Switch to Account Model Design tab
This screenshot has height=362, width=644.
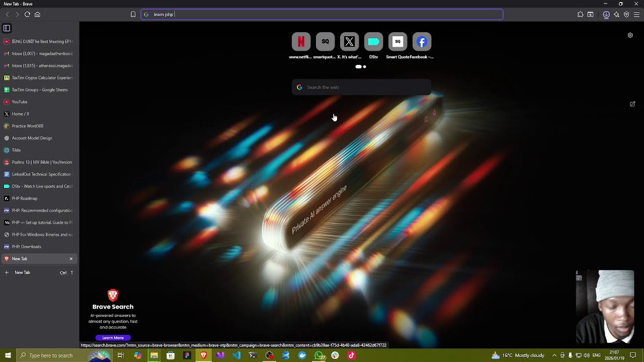pos(39,138)
